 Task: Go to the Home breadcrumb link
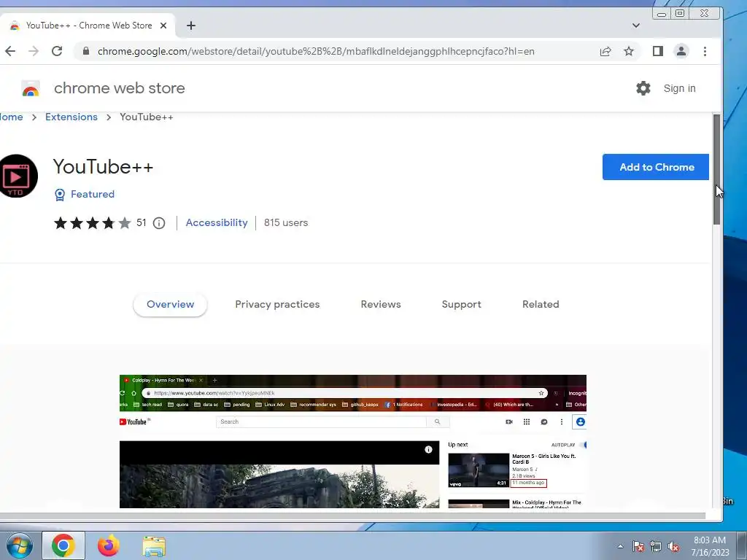point(11,117)
